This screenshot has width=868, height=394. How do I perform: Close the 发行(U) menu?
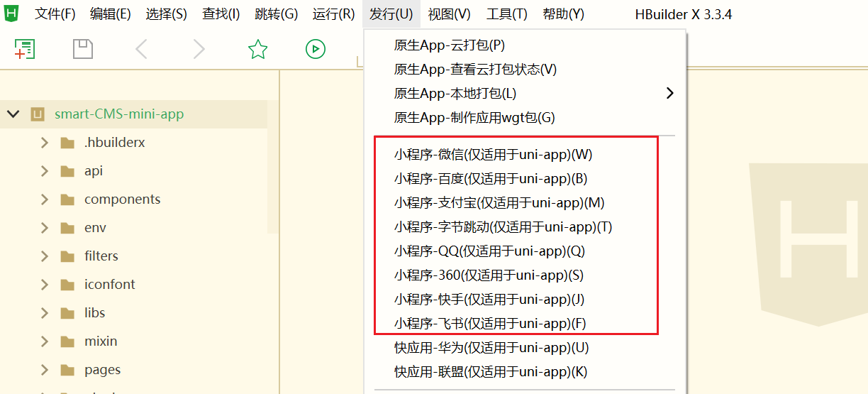tap(391, 14)
